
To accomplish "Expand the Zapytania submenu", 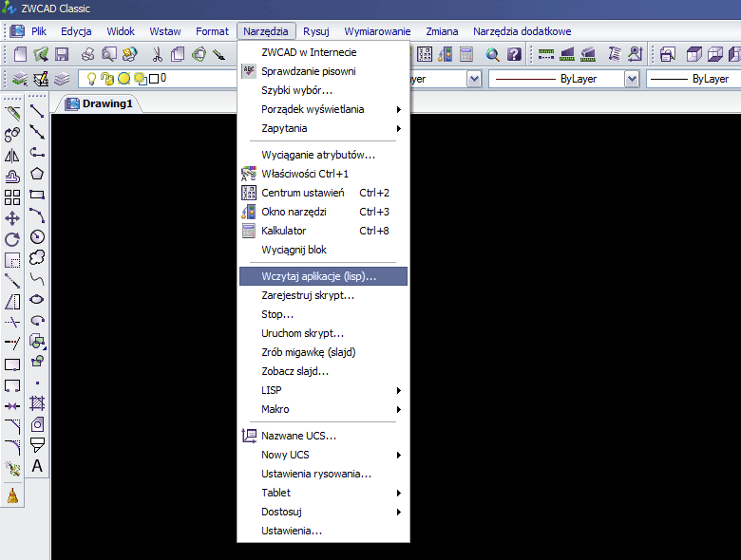I will (x=323, y=128).
